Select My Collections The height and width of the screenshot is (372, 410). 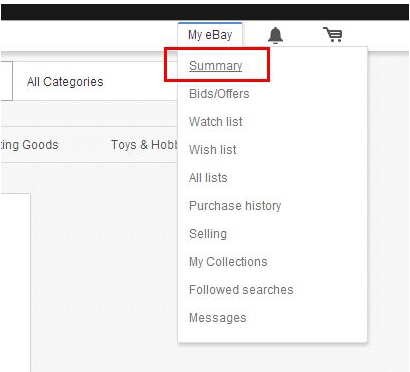click(x=228, y=262)
